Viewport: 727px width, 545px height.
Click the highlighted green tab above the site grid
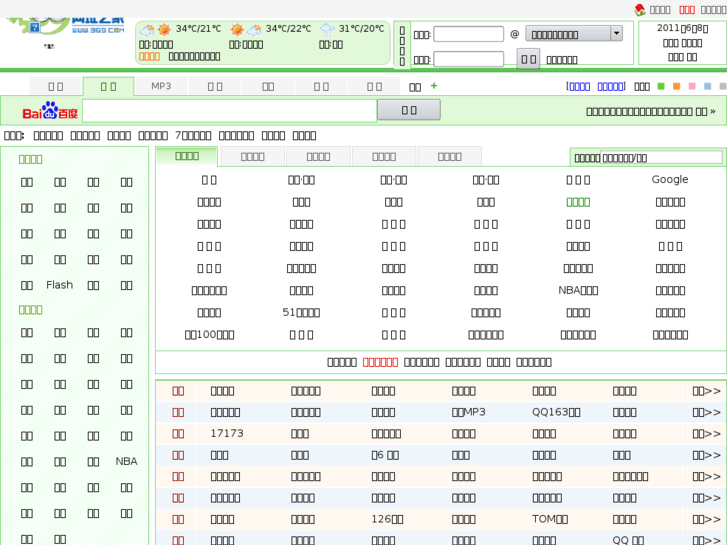[187, 156]
